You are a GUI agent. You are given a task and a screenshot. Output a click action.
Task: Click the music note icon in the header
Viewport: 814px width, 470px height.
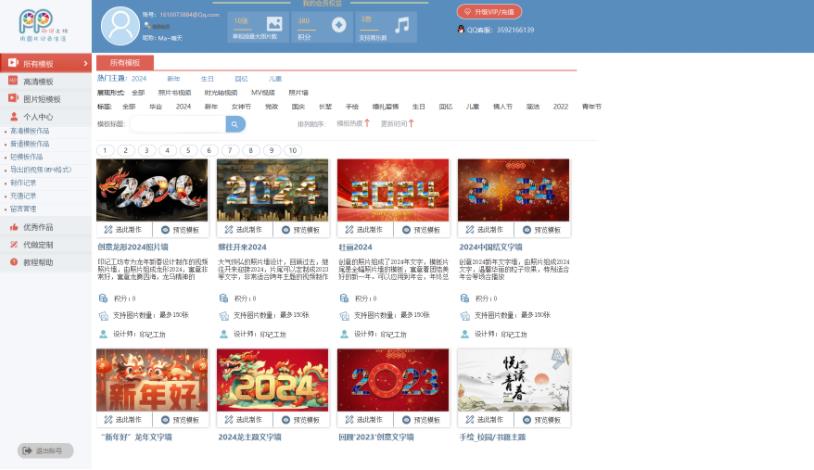point(402,24)
